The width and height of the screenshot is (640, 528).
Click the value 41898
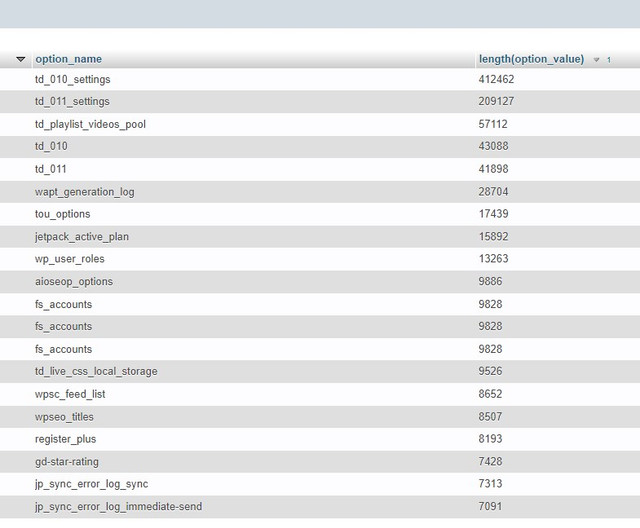493,169
